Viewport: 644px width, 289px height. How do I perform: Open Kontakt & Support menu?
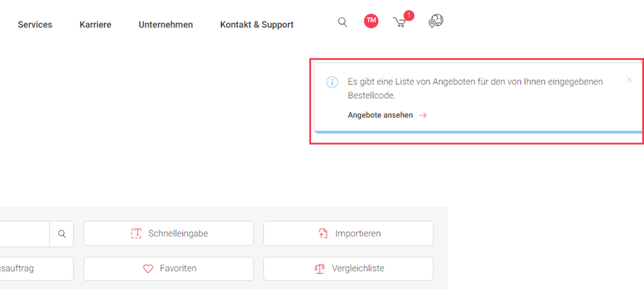[x=257, y=25]
